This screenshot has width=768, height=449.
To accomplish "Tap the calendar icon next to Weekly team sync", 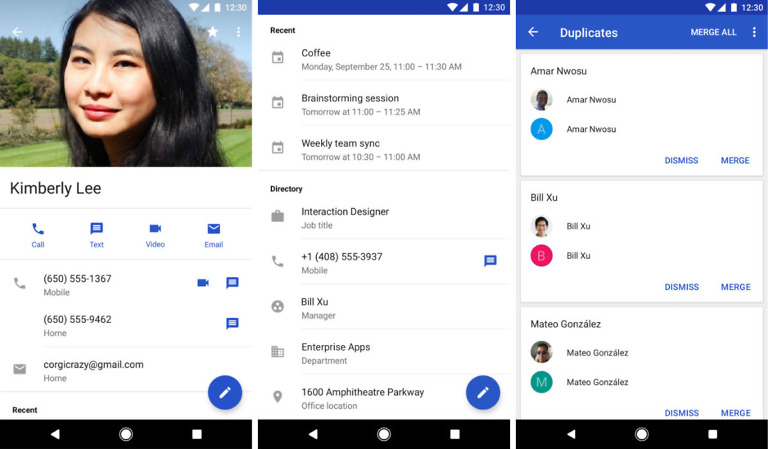I will tap(278, 147).
